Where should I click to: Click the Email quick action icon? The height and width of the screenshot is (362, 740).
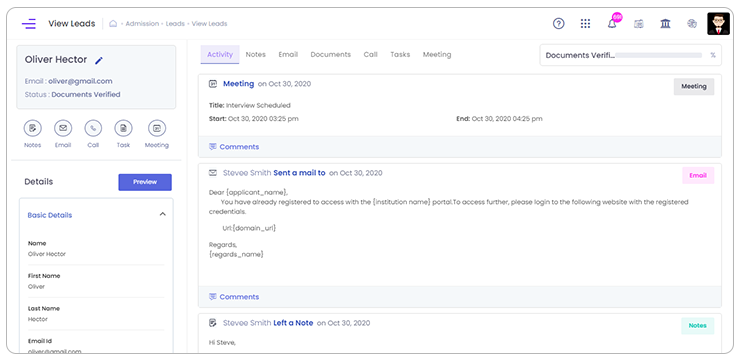coord(63,128)
